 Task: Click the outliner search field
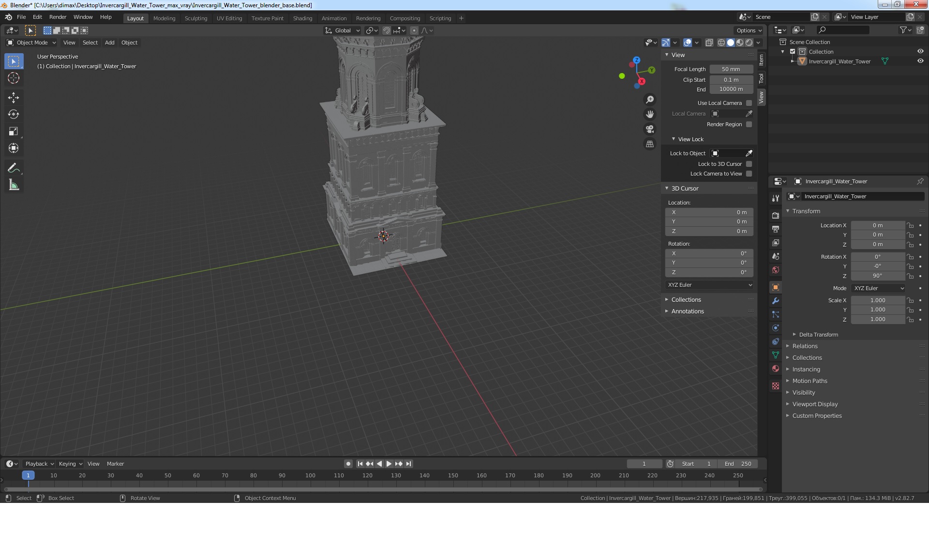[842, 30]
